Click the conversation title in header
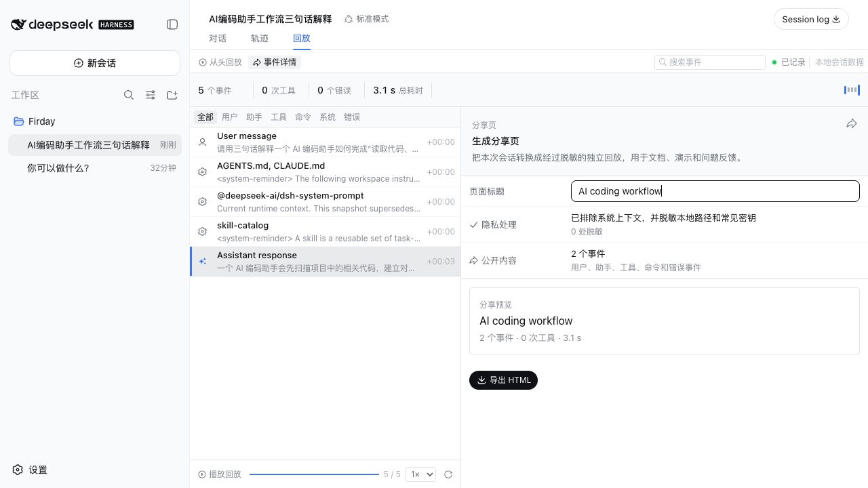868x488 pixels. click(x=271, y=19)
